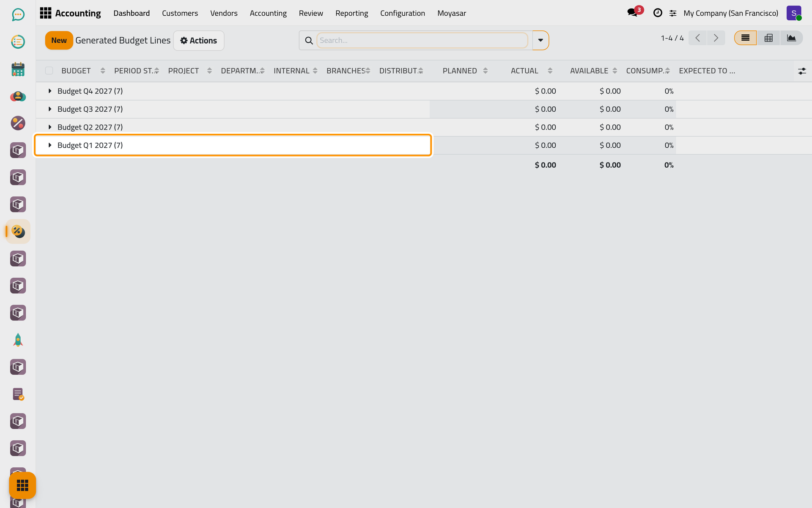Image resolution: width=812 pixels, height=508 pixels.
Task: Open the orange apps grid launcher
Action: [22, 485]
